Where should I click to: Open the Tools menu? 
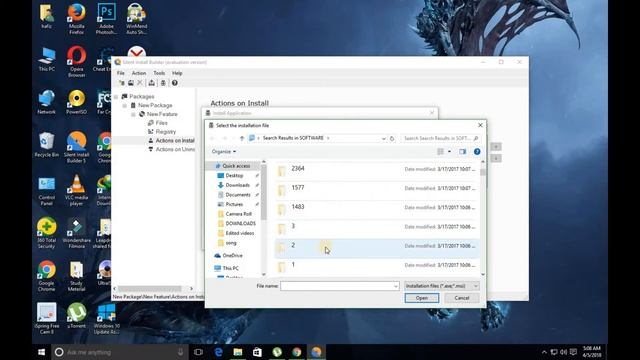pyautogui.click(x=159, y=73)
